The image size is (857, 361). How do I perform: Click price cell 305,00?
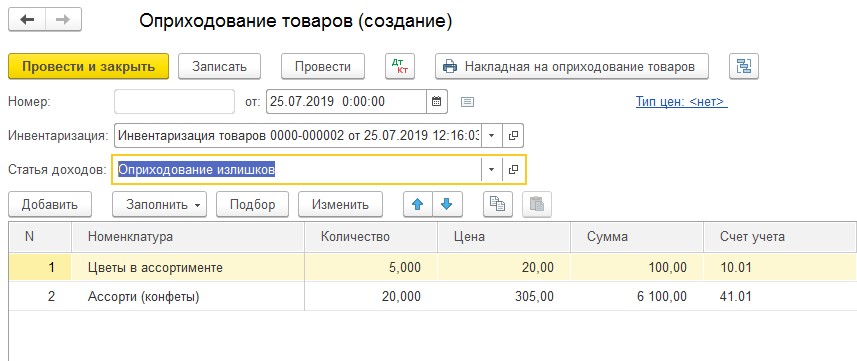tap(504, 296)
